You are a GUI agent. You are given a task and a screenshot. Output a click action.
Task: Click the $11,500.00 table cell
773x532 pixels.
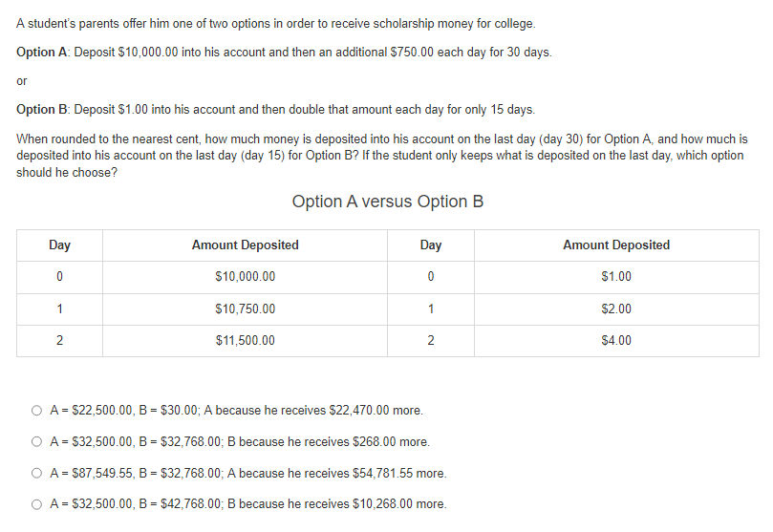pos(245,340)
